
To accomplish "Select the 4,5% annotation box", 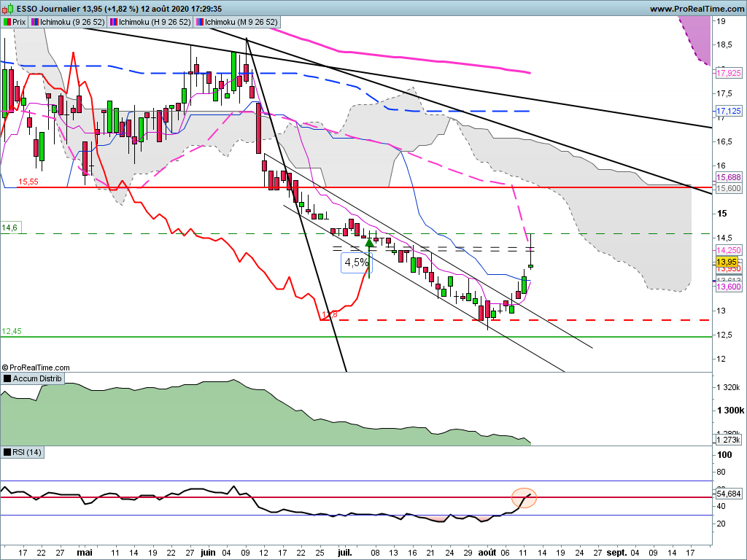I will pos(356,262).
